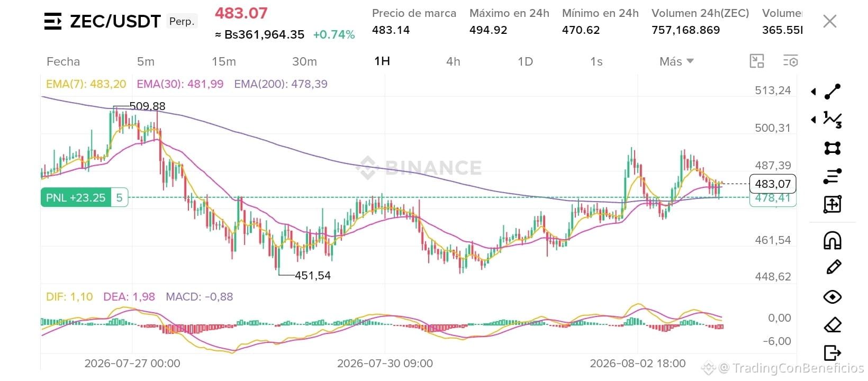Click the DIF: 1,10 MACD label

69,297
